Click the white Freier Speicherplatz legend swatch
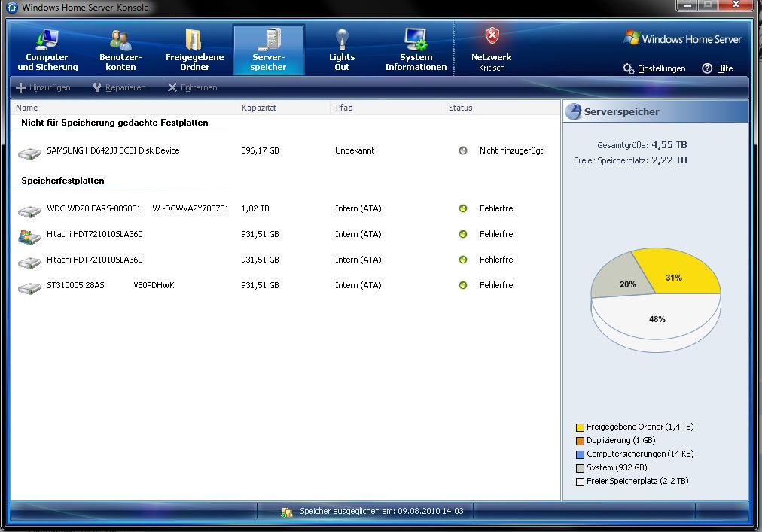 coord(580,482)
